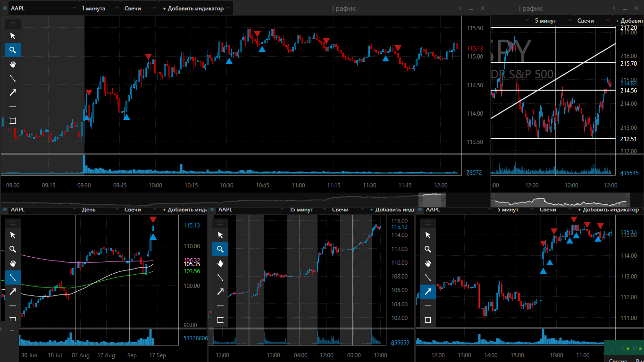Click the collapse chevron in AAPL График title bar
The width and height of the screenshot is (644, 362).
460,8
